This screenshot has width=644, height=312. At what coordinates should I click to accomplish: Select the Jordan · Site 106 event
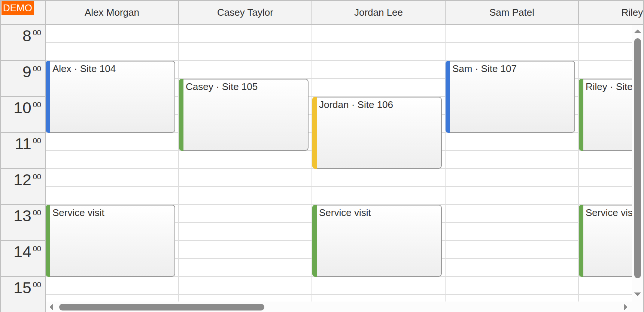[377, 133]
